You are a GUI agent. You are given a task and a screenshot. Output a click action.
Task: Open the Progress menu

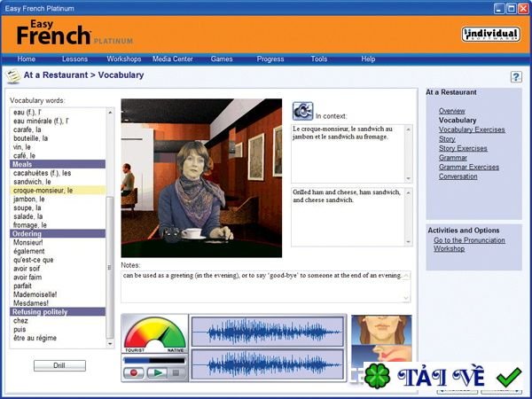point(270,59)
